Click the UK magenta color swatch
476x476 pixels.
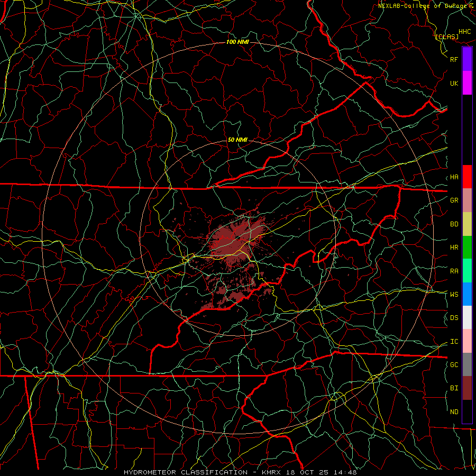point(467,83)
